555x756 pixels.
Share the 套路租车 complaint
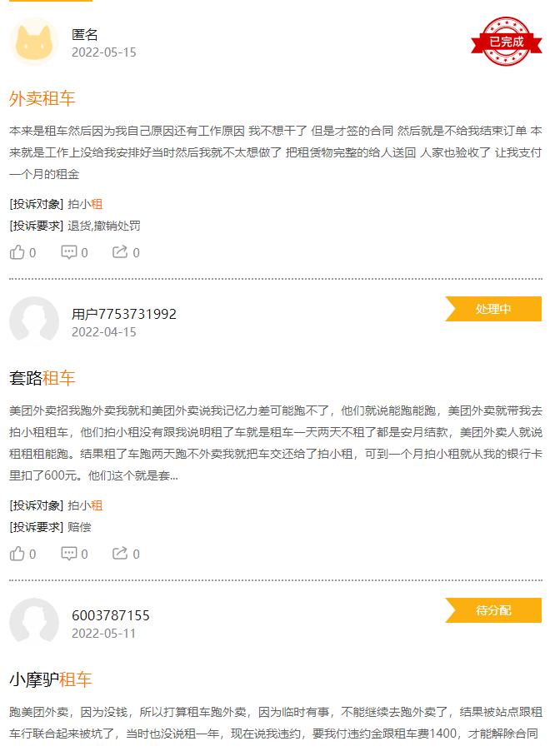[121, 554]
